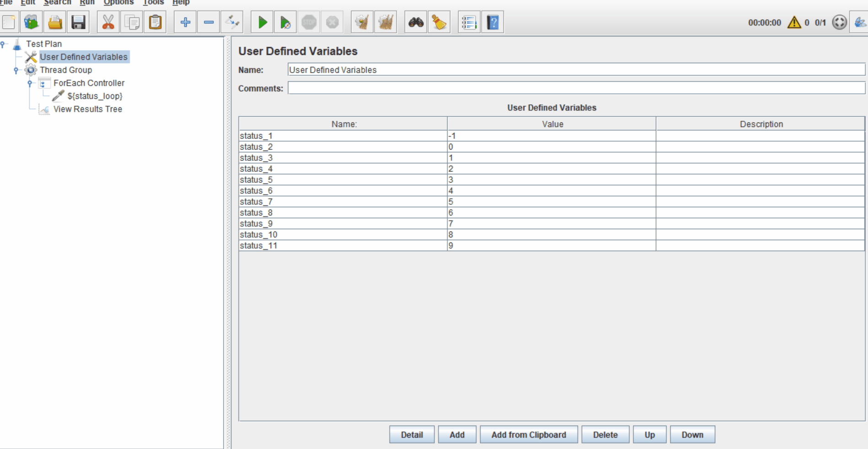
Task: Click the ForEach Controller tree icon
Action: click(44, 83)
